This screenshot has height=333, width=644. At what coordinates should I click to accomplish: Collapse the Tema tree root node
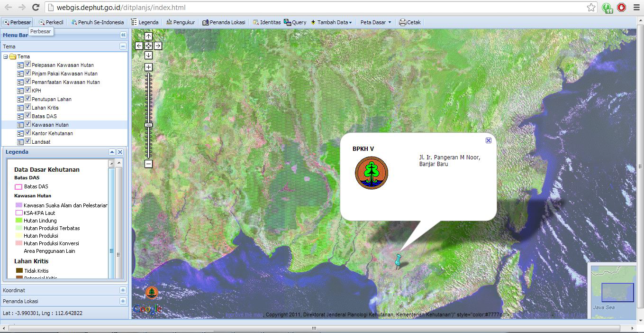pos(5,56)
